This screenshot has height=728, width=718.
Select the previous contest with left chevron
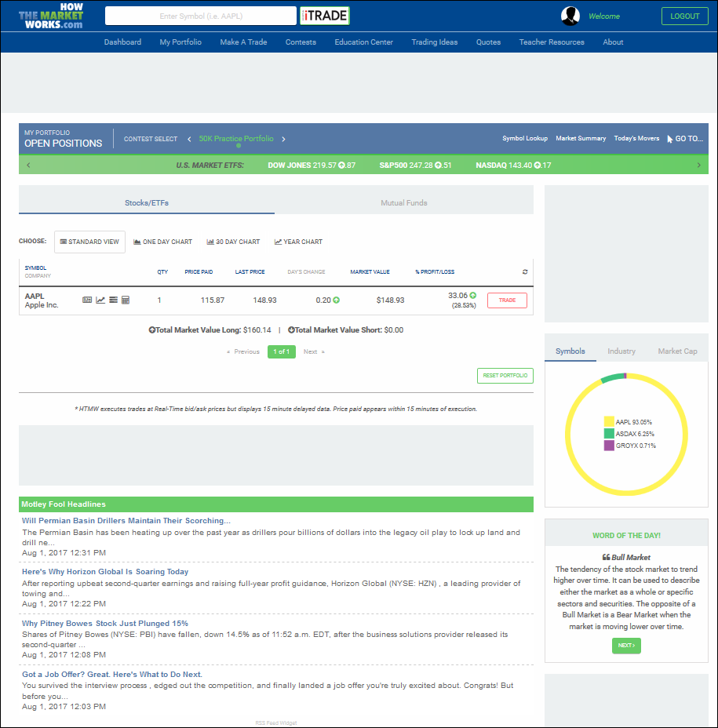click(189, 139)
